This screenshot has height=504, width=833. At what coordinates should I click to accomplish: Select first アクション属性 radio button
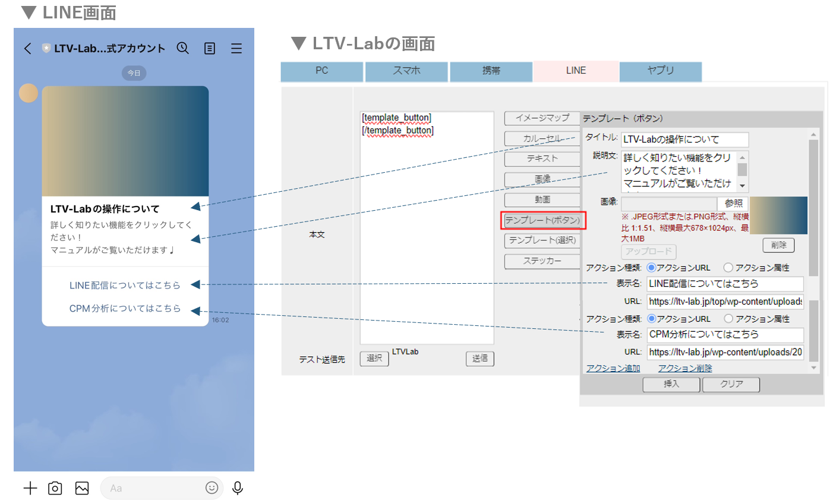[728, 268]
